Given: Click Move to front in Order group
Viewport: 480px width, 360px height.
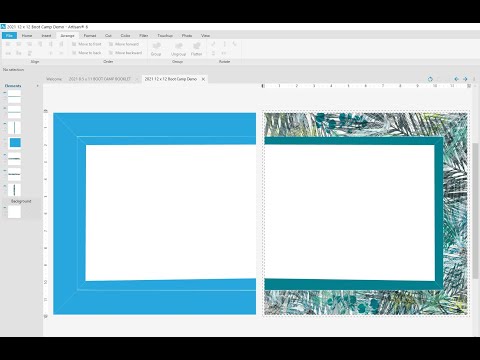Looking at the screenshot, I should point(87,44).
